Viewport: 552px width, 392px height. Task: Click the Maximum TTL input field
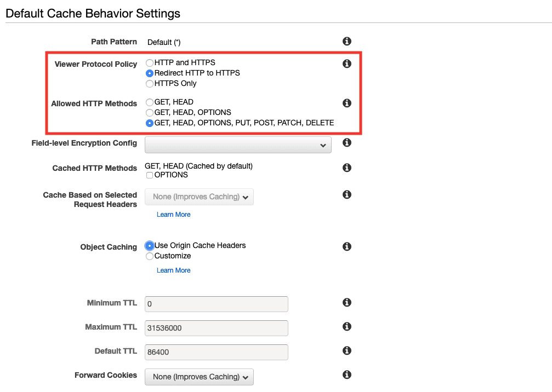(x=217, y=328)
